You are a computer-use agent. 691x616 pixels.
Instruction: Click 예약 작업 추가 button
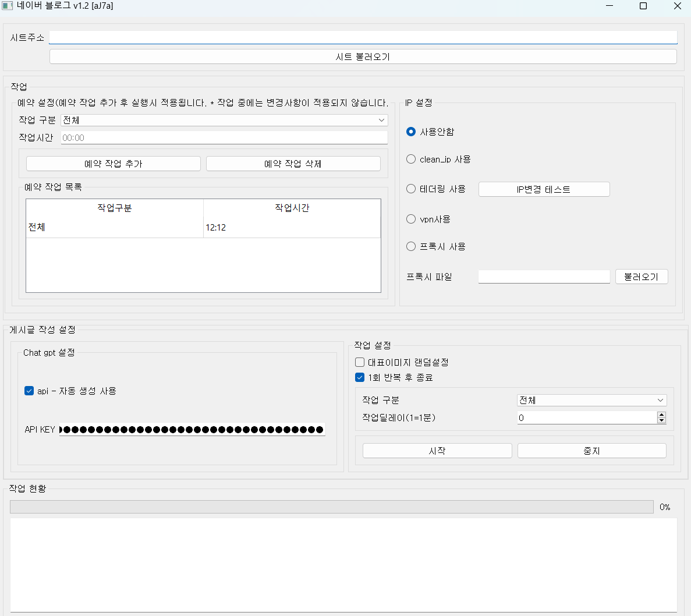[114, 164]
